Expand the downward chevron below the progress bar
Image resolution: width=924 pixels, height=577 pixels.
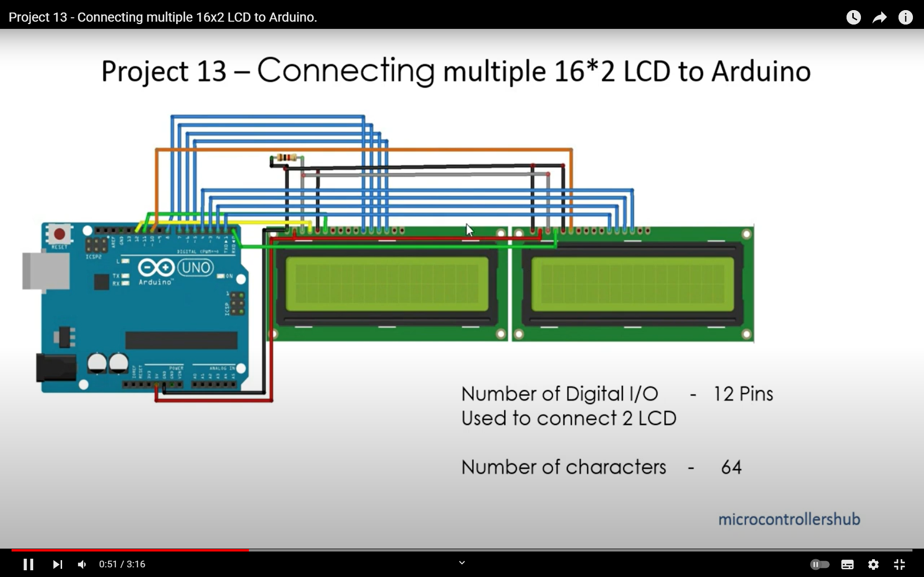tap(462, 562)
